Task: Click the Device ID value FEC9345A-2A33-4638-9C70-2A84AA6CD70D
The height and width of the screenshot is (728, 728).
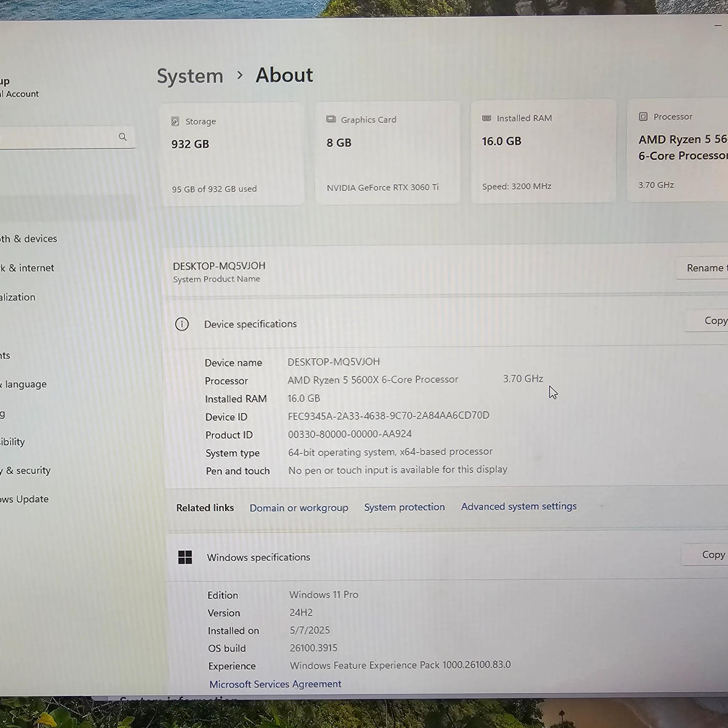Action: (x=389, y=416)
